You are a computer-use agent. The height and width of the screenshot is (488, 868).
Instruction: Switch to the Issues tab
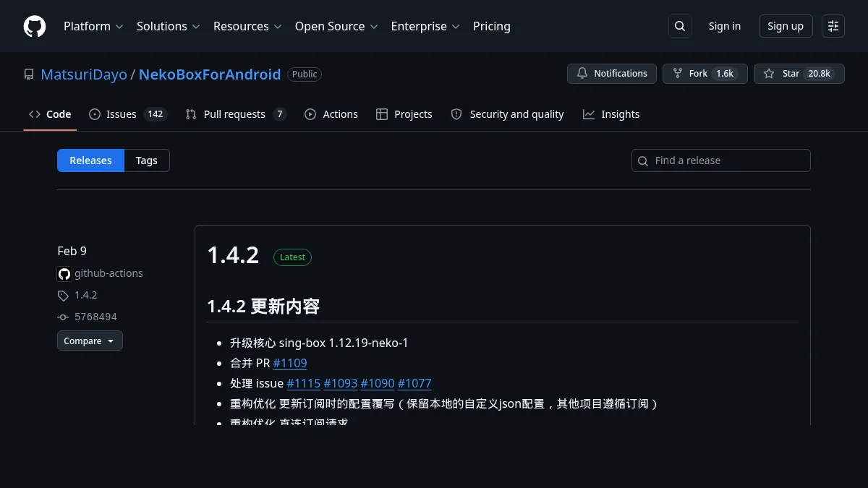(x=128, y=114)
